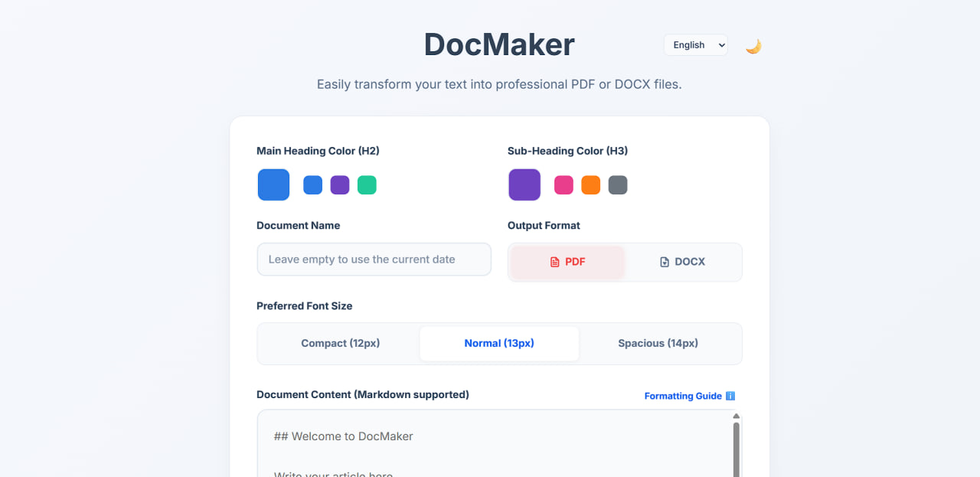Open the English language dropdown
The height and width of the screenshot is (477, 980).
(x=696, y=45)
